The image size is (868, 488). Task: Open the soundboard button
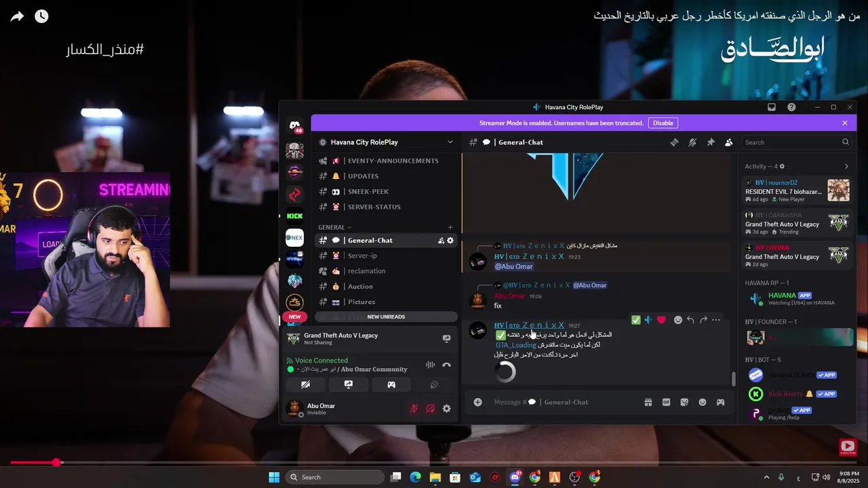pyautogui.click(x=434, y=384)
